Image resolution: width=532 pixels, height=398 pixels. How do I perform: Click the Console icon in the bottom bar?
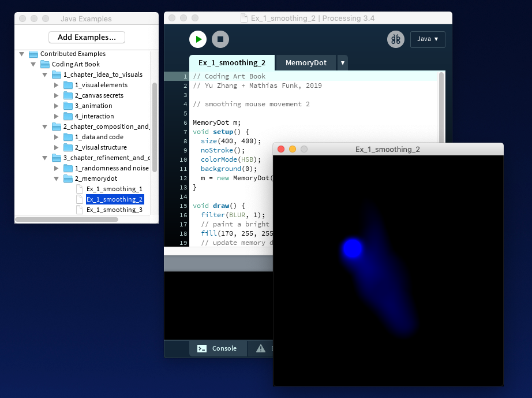coord(203,348)
